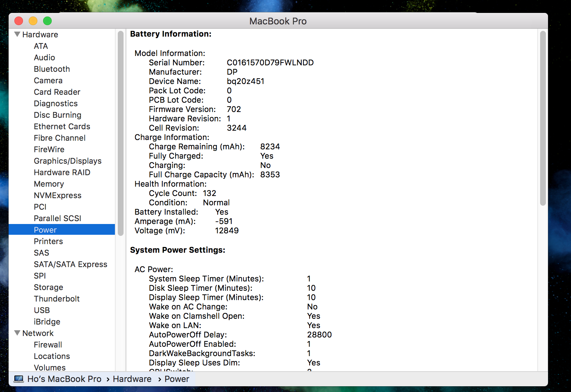Click the Cell Revision value 3244
The image size is (571, 392).
237,128
